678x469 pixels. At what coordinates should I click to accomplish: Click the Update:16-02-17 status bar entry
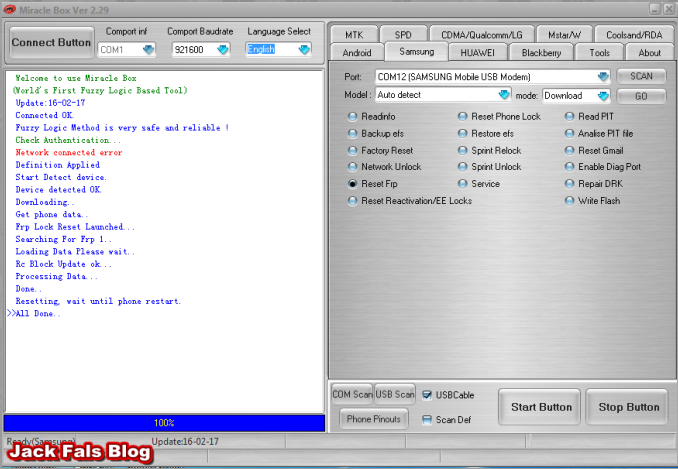tap(185, 442)
